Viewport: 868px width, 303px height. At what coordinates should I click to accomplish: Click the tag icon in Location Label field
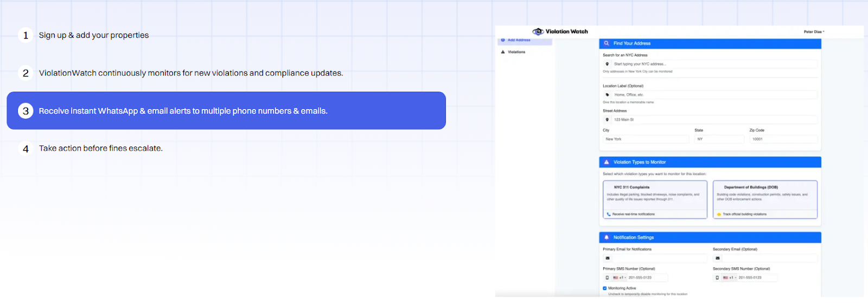(x=607, y=95)
